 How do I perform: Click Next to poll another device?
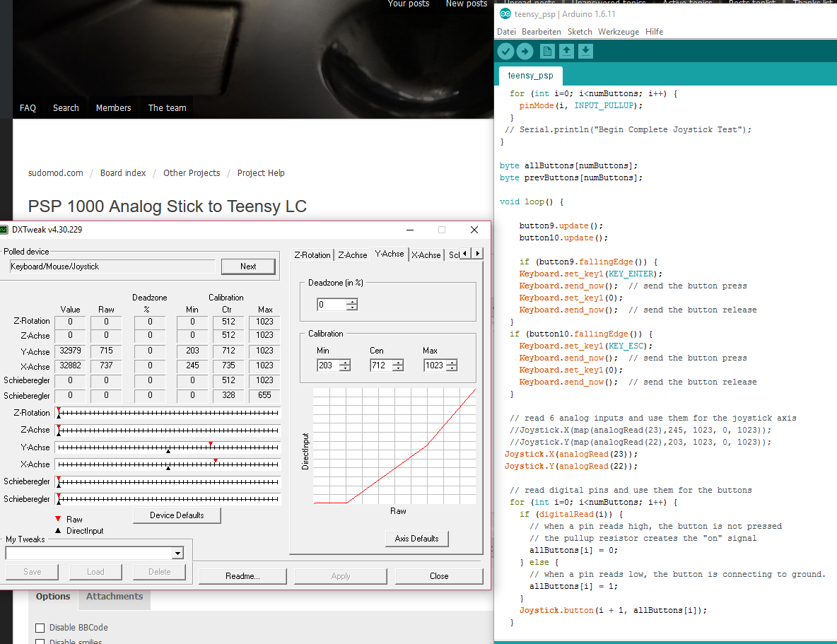[x=248, y=267]
